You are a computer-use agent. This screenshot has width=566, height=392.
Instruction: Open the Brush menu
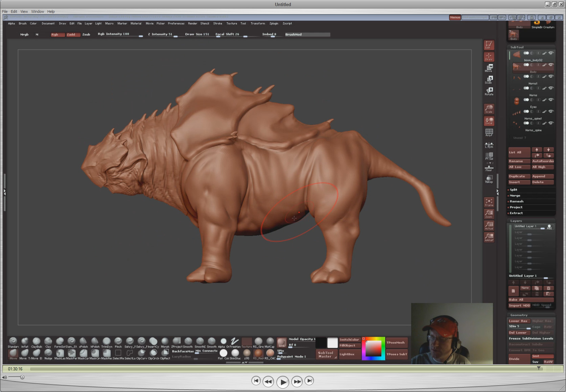point(23,23)
